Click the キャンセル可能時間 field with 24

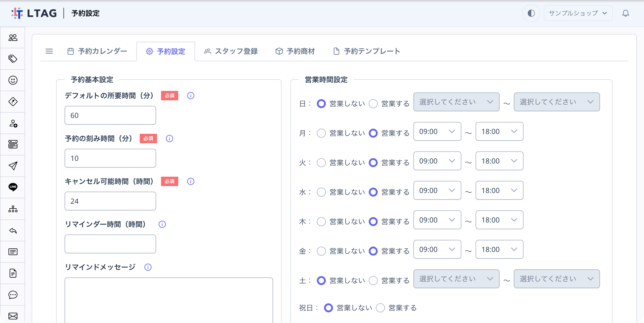[110, 201]
